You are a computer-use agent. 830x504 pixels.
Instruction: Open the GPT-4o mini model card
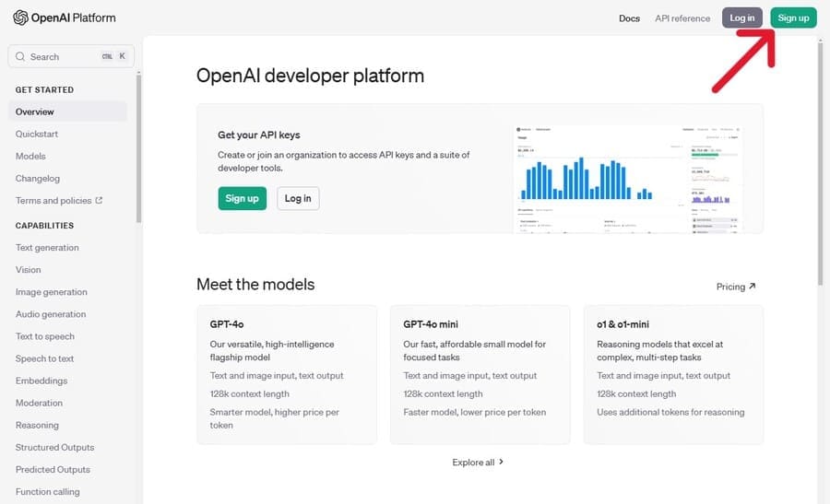(x=480, y=374)
